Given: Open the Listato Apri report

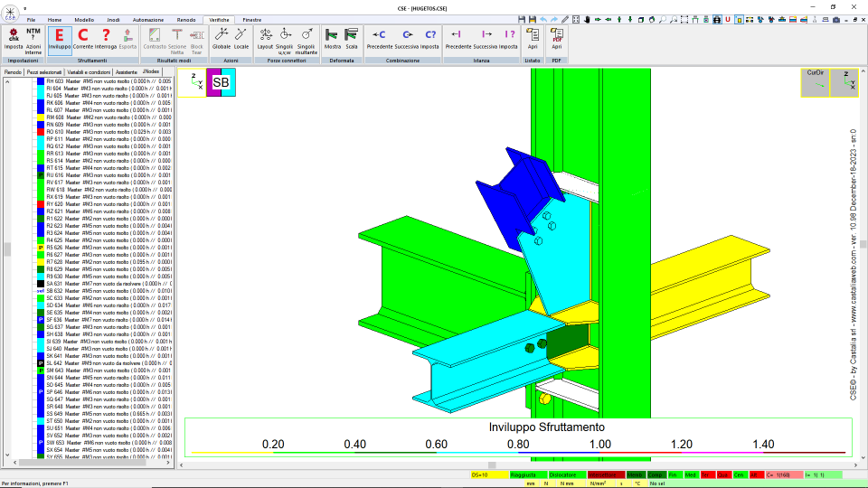Looking at the screenshot, I should (533, 39).
